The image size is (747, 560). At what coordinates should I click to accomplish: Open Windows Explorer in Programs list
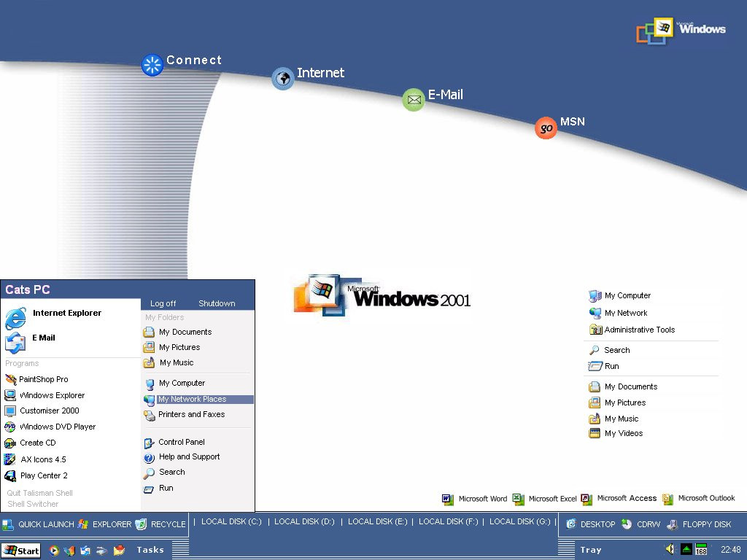[44, 395]
